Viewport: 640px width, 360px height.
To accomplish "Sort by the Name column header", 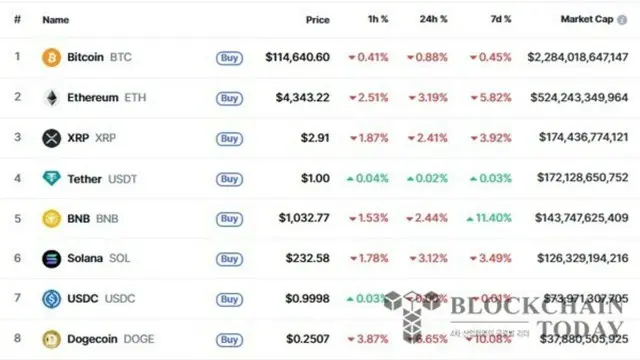I will click(56, 20).
